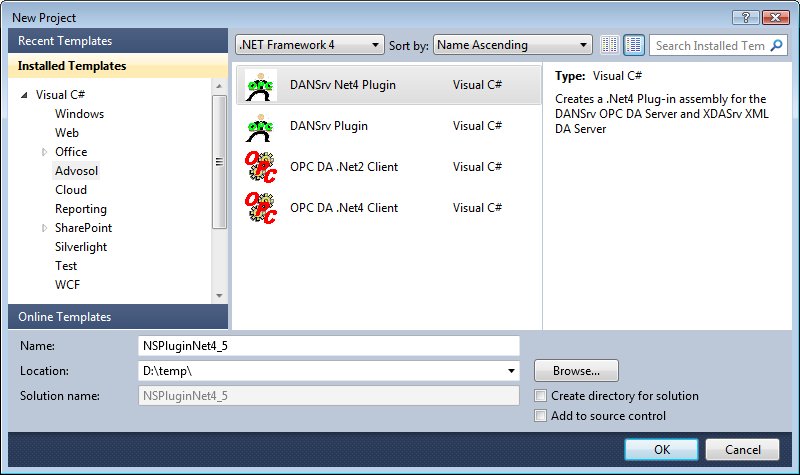This screenshot has width=800, height=475.
Task: Click the project Name input field
Action: click(329, 346)
